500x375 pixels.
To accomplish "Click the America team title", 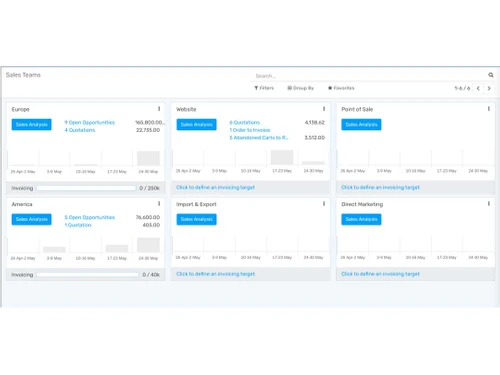I will point(22,204).
